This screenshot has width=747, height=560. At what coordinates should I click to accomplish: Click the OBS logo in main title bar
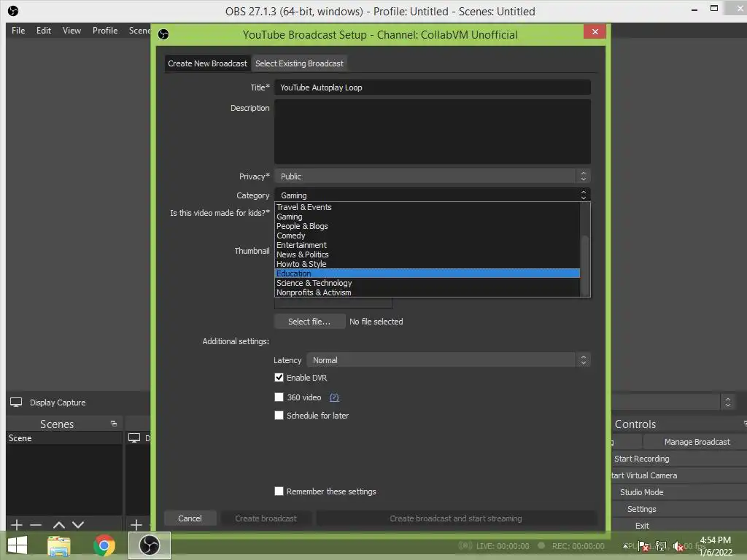click(13, 11)
